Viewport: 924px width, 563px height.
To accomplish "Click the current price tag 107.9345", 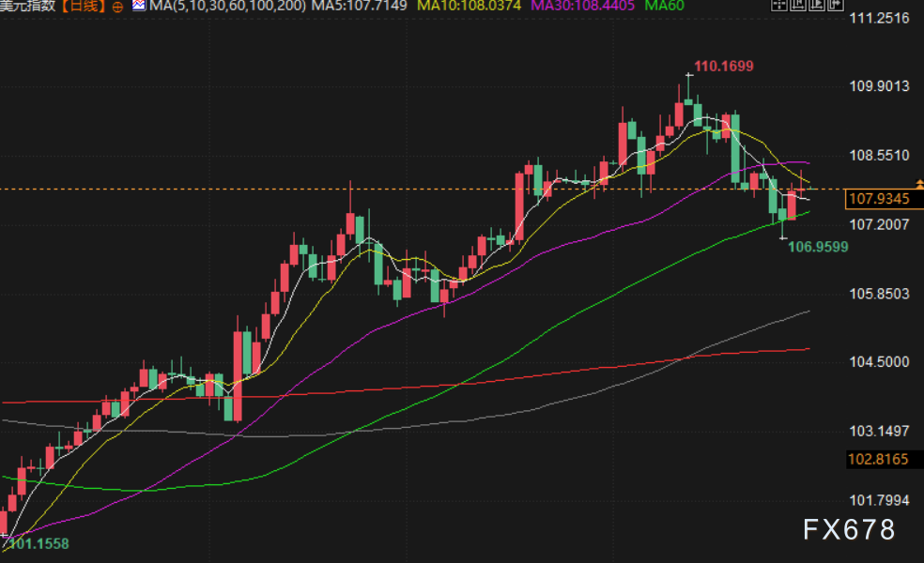I will point(879,199).
